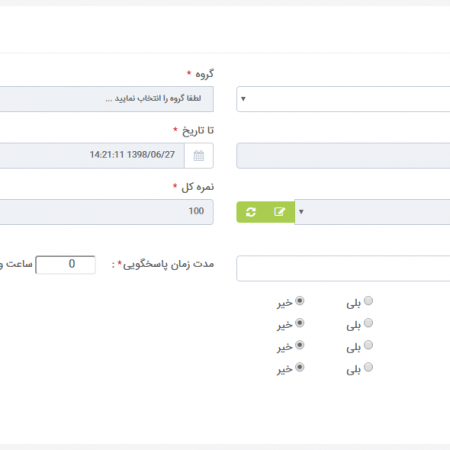Select بلی in the fourth radio row

click(368, 367)
